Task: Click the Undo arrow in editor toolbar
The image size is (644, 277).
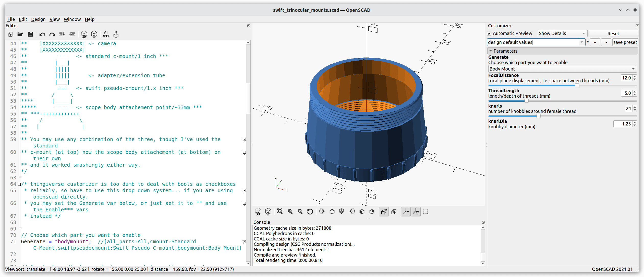Action: coord(42,34)
